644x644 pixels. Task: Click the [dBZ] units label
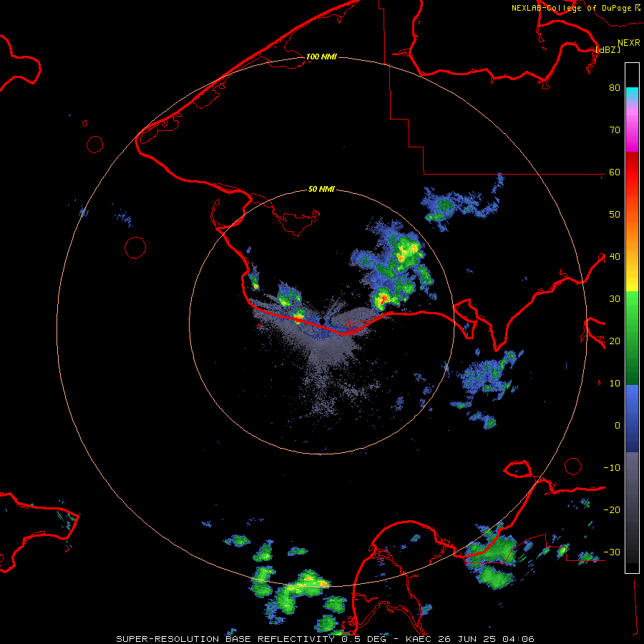(608, 49)
